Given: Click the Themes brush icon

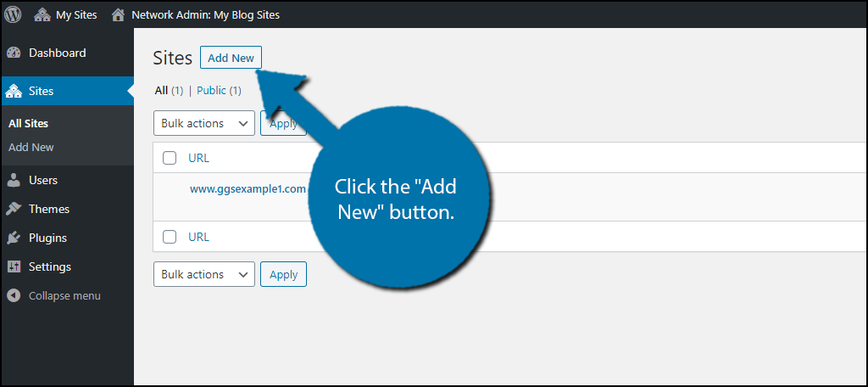Looking at the screenshot, I should click(14, 209).
